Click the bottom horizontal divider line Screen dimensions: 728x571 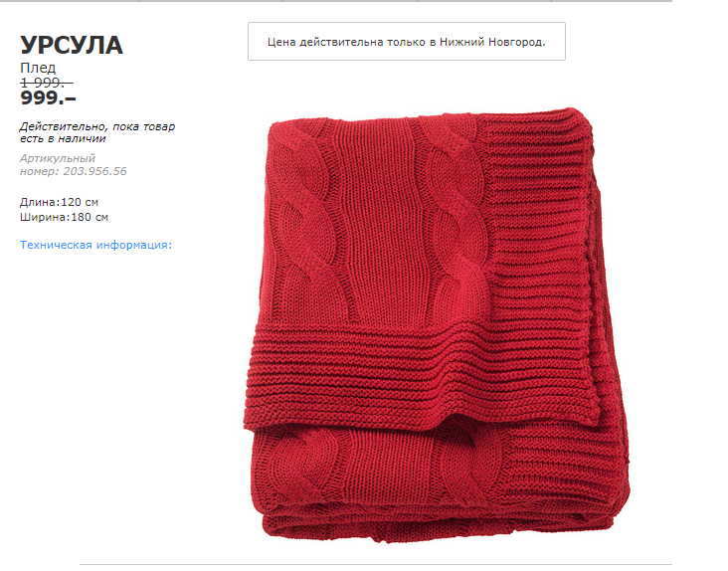376,564
